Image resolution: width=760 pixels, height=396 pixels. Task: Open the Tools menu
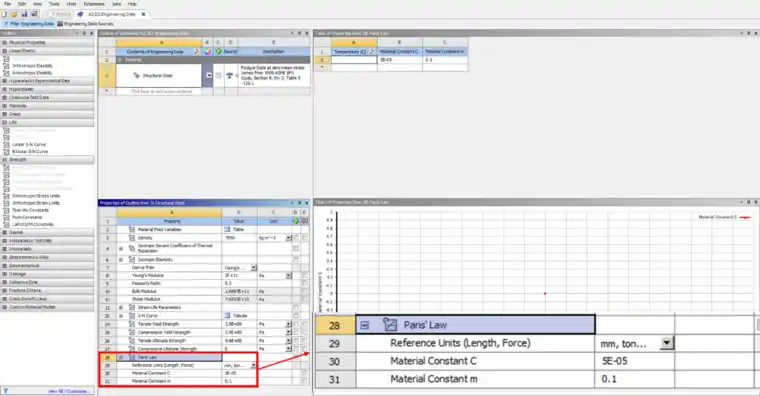54,4
